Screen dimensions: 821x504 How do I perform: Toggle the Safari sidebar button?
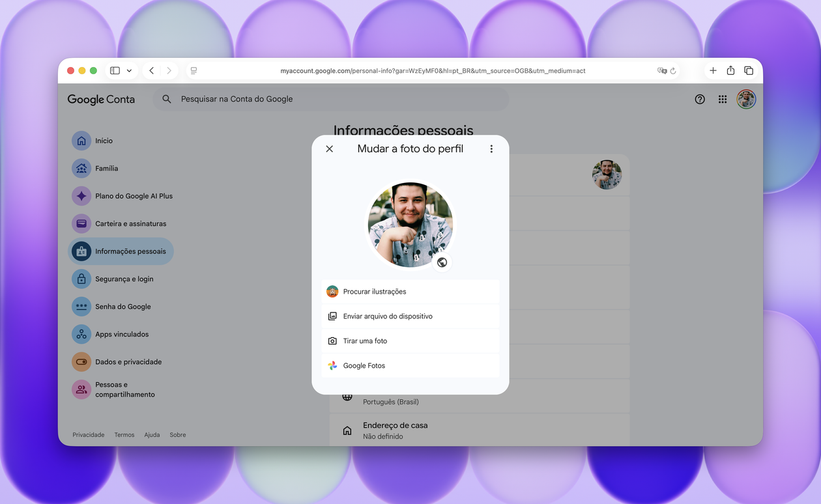(x=115, y=70)
